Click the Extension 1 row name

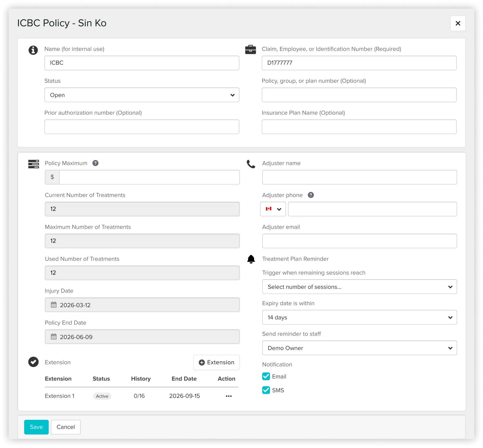tap(60, 396)
